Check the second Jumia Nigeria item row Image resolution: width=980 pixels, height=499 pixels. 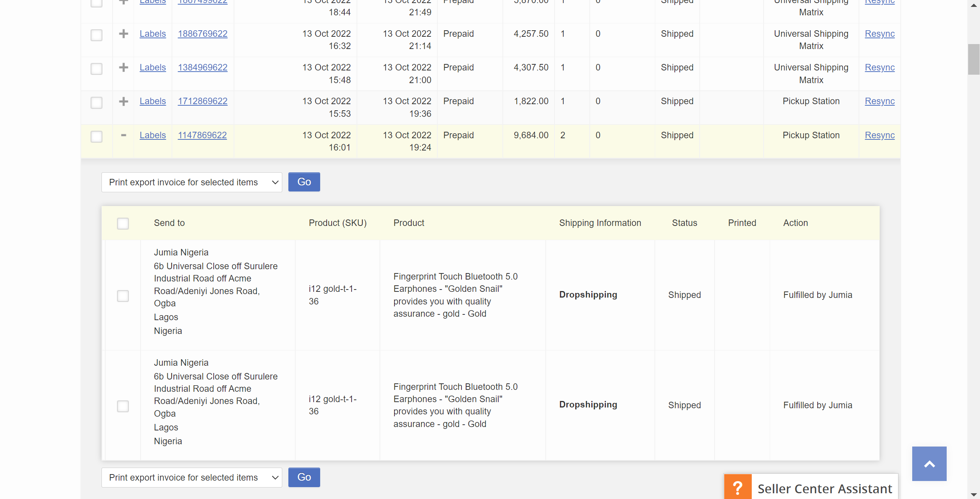coord(123,406)
